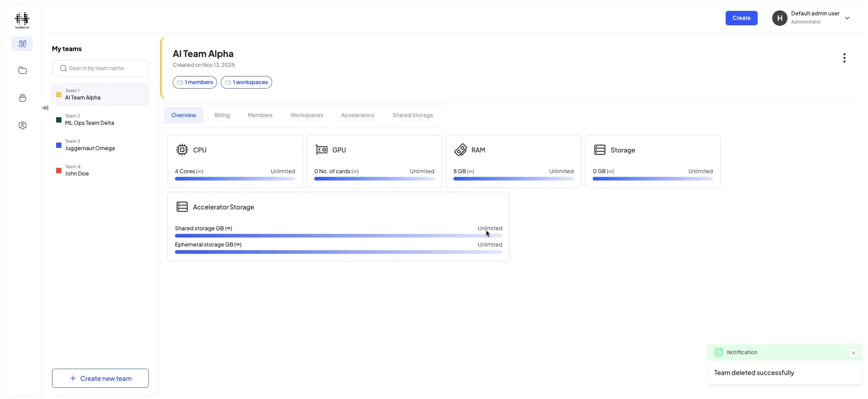Image resolution: width=868 pixels, height=399 pixels.
Task: Click Create new team button
Action: pos(100,378)
